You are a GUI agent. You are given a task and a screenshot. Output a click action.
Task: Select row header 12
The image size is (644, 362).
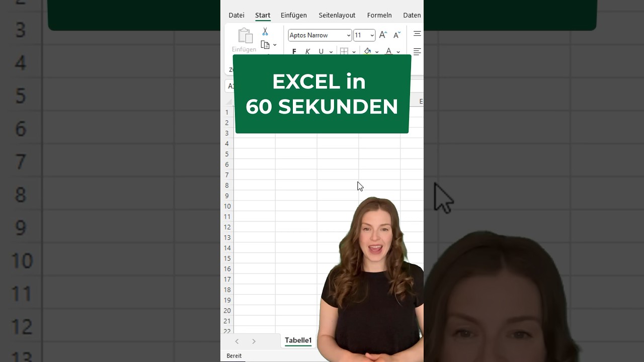(x=227, y=227)
